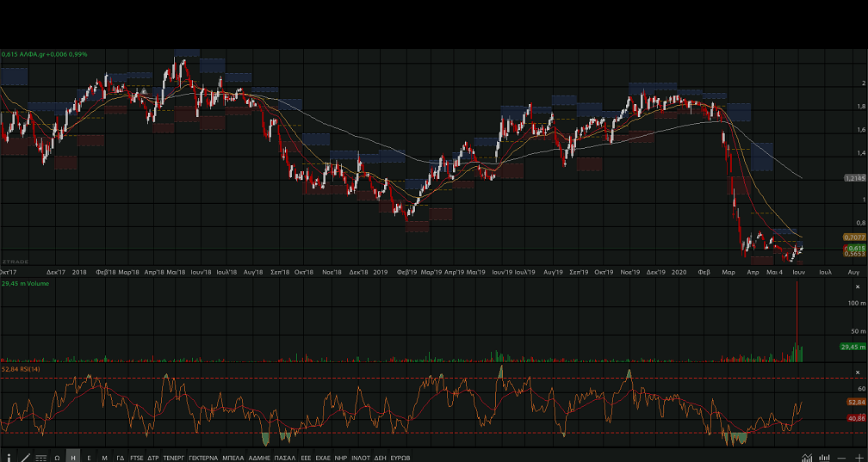The height and width of the screenshot is (462, 868).
Task: Open the FTSE symbol tab
Action: [x=137, y=457]
